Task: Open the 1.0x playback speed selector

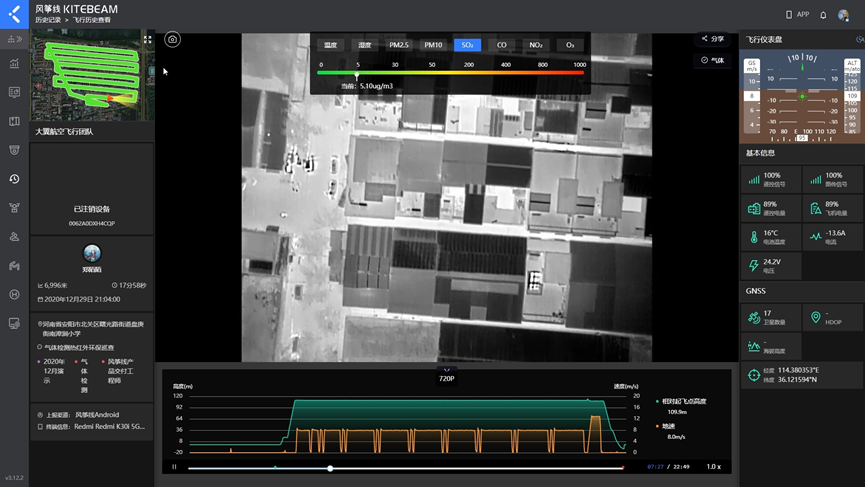Action: pos(713,467)
